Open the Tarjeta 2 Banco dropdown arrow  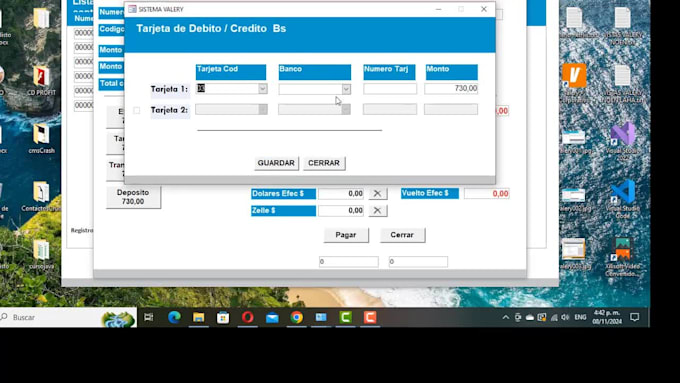[345, 109]
